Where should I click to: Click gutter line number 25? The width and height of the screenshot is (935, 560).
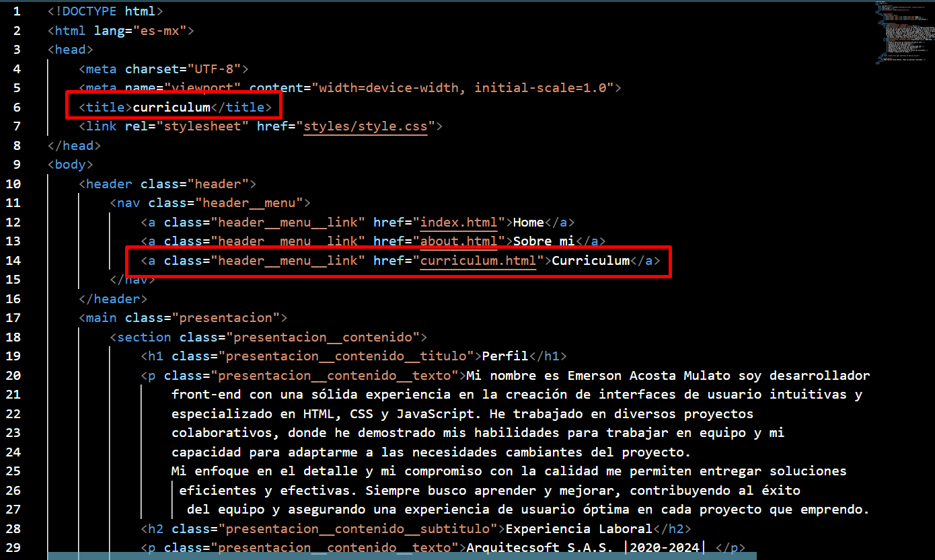[13, 471]
